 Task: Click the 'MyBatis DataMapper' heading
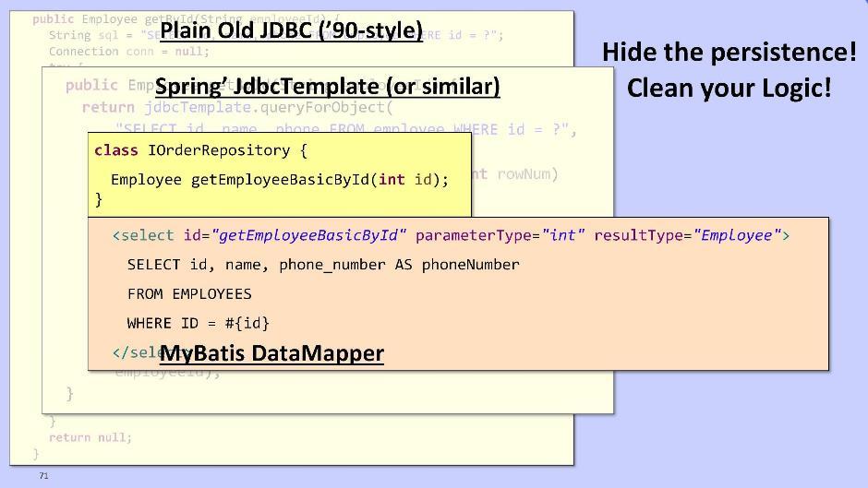click(x=271, y=353)
